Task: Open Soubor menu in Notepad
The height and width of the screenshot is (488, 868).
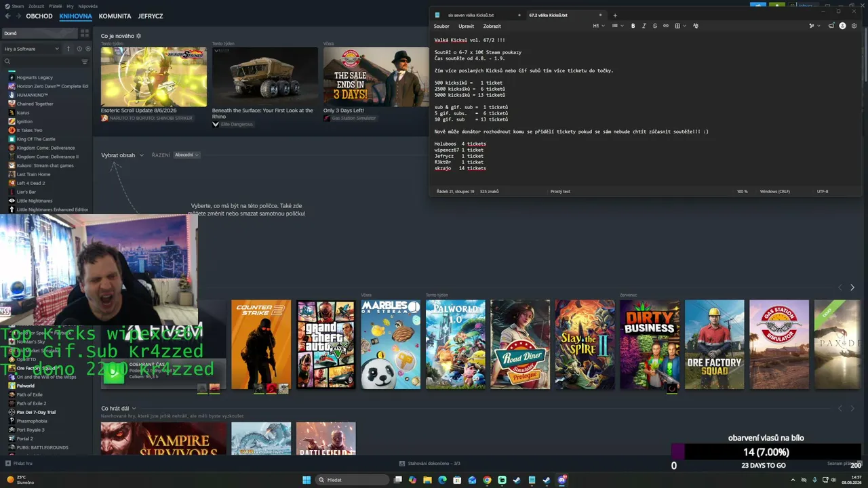Action: coord(441,26)
